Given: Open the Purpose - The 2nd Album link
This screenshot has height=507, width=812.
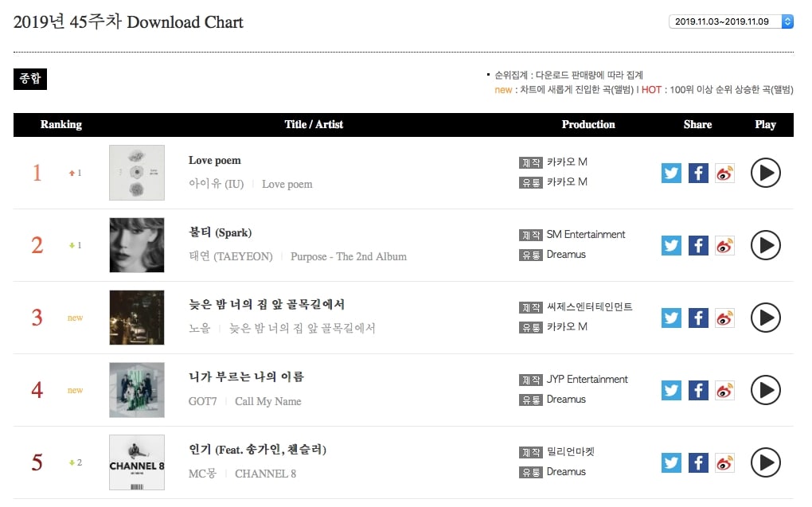Looking at the screenshot, I should point(349,256).
